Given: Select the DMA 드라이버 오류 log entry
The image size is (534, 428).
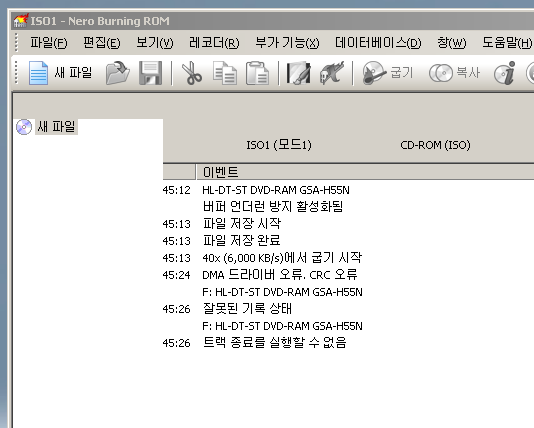Looking at the screenshot, I should [x=280, y=274].
